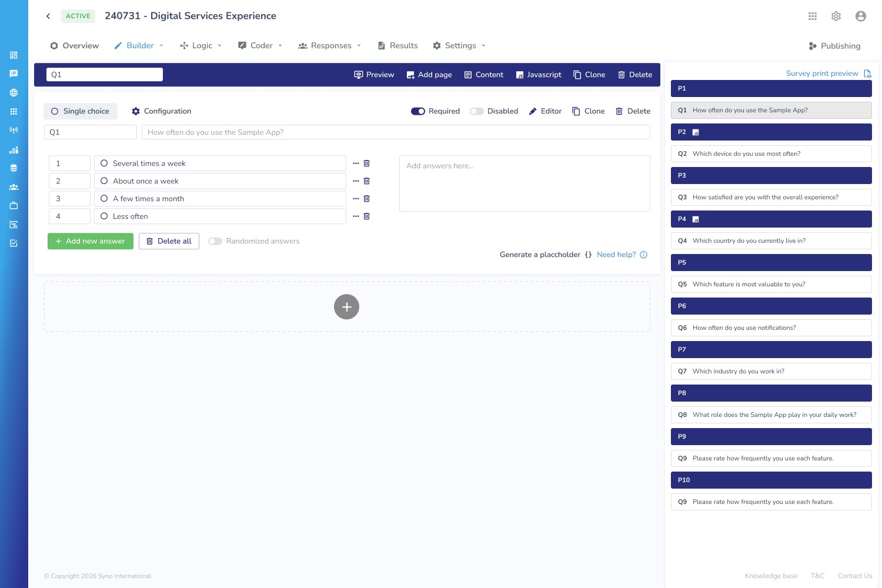Viewport: 882px width, 588px height.
Task: Open Javascript in the page toolbar
Action: tap(539, 75)
